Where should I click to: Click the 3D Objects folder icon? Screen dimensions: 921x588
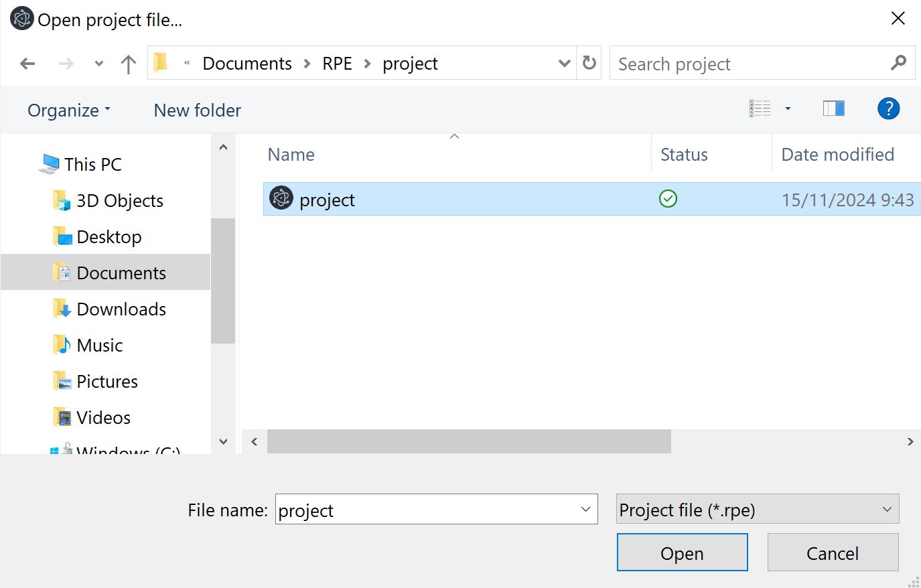[62, 200]
